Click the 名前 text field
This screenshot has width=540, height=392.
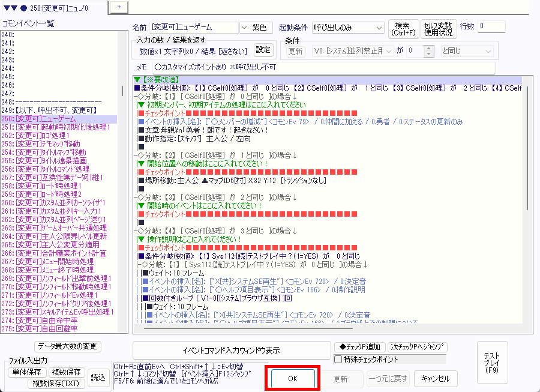(194, 28)
